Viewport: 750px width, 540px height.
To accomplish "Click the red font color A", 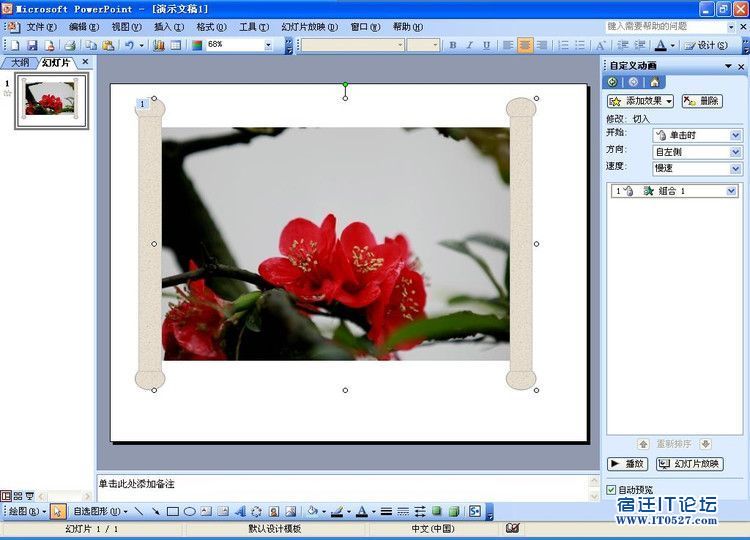I will click(362, 511).
